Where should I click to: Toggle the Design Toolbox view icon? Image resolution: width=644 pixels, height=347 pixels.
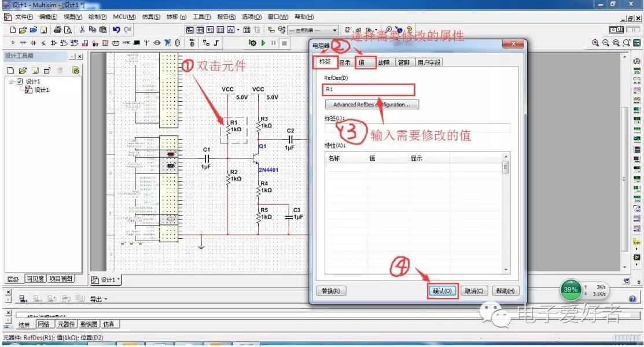(190, 29)
